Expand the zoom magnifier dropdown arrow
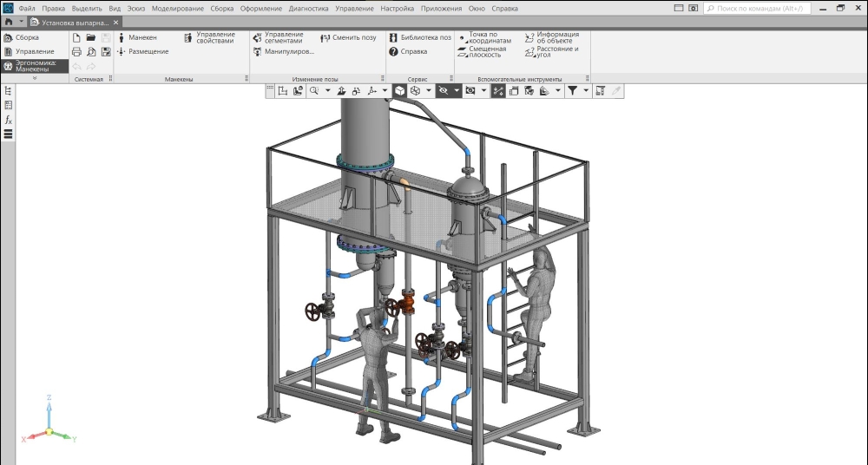 tap(328, 91)
